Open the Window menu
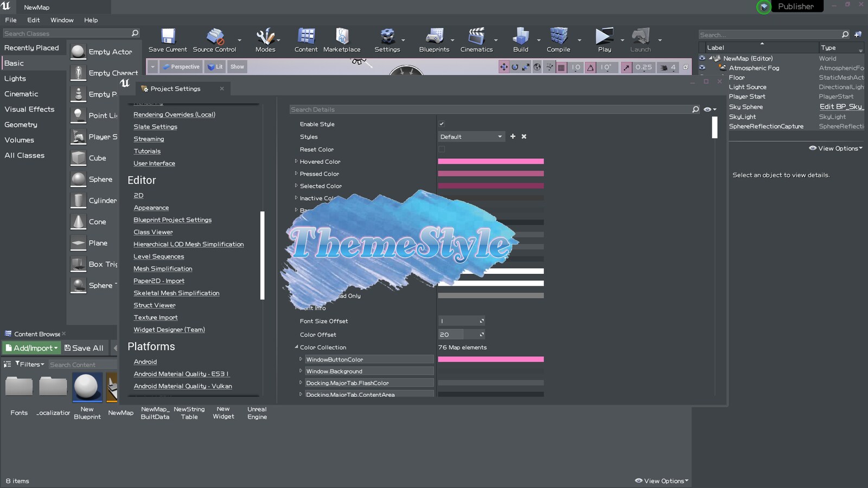This screenshot has width=868, height=488. [61, 20]
